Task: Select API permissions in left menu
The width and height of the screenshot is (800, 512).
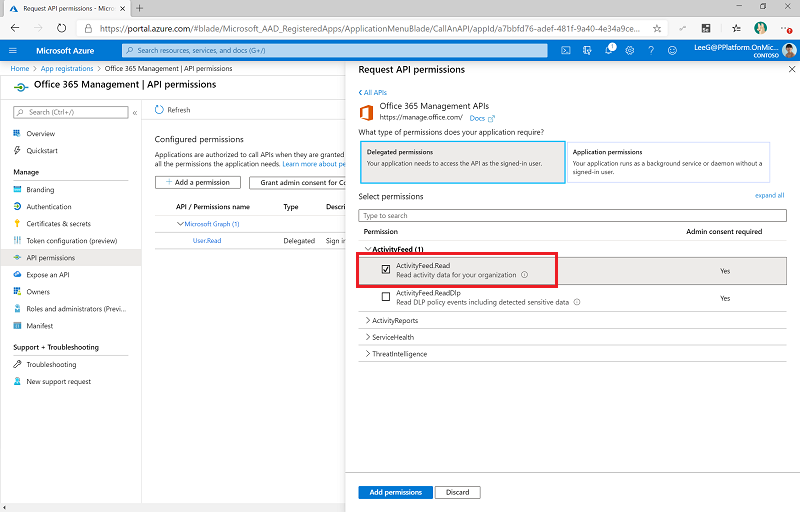Action: point(70,258)
